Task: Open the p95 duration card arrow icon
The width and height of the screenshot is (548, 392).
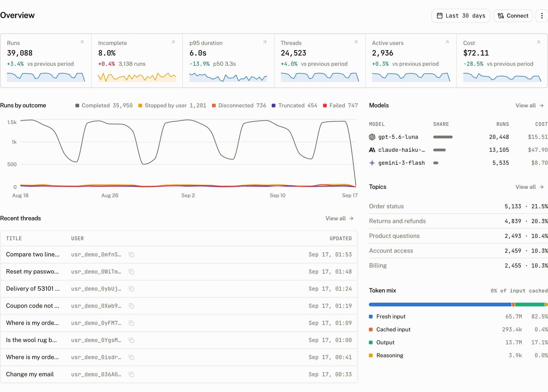Action: [x=265, y=42]
